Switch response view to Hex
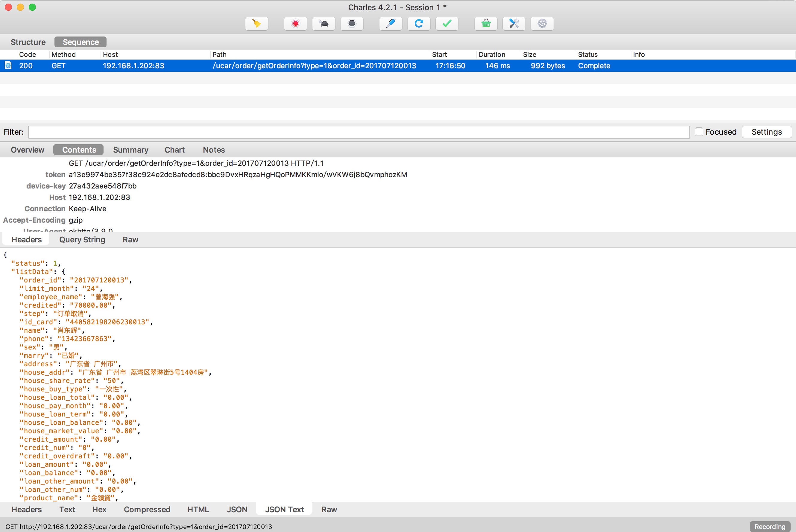The image size is (796, 532). [x=99, y=509]
